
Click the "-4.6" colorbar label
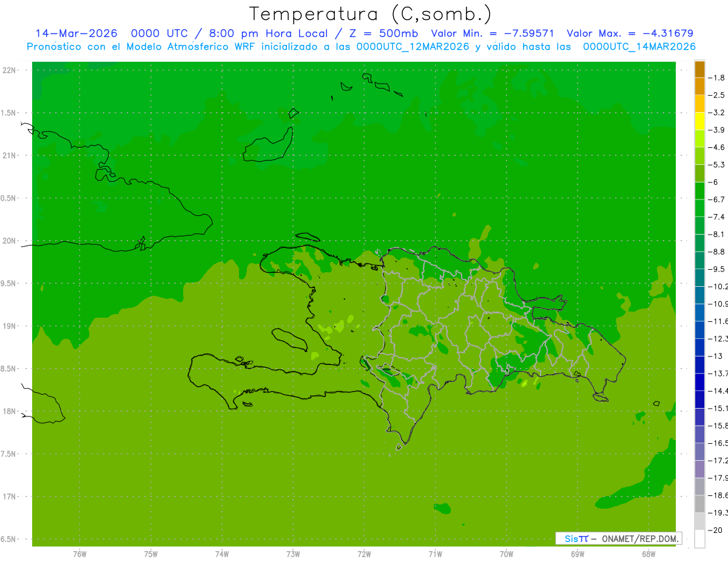click(x=717, y=147)
